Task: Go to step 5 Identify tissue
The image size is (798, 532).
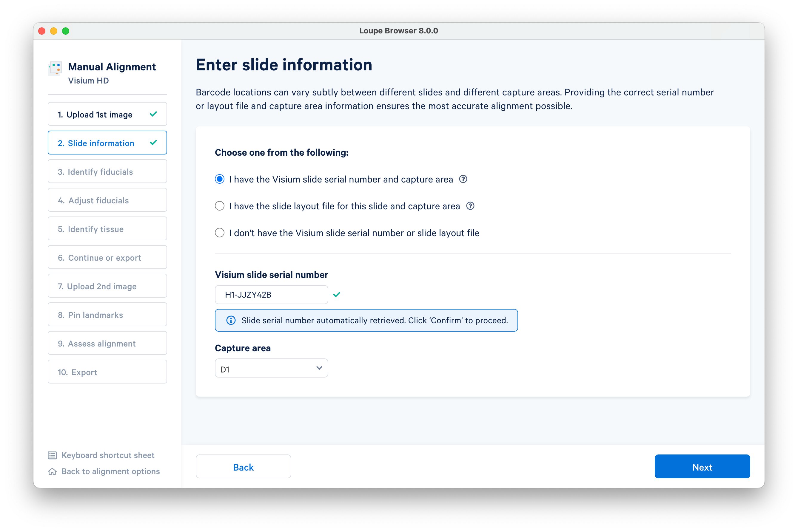Action: [x=107, y=229]
